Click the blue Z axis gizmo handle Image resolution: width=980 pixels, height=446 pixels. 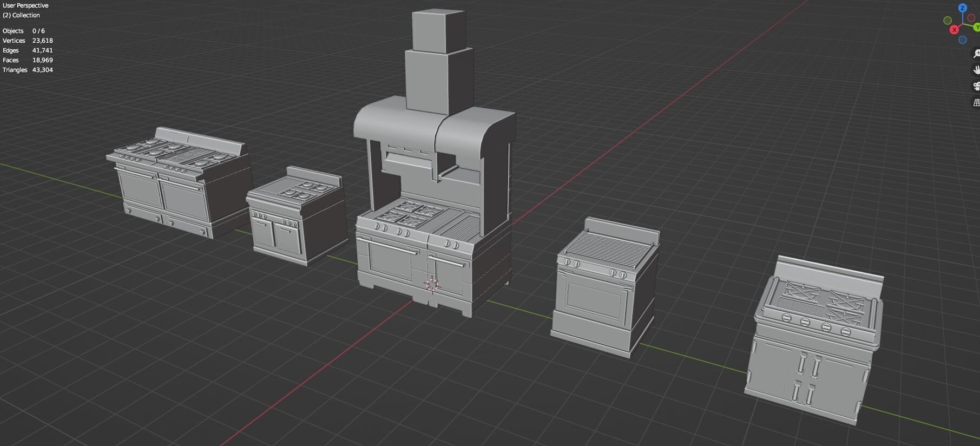click(962, 8)
